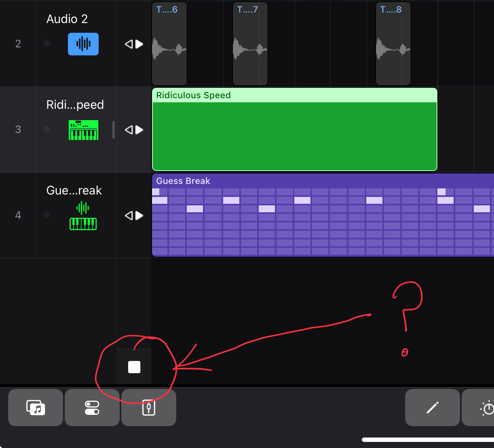The width and height of the screenshot is (494, 448).
Task: Show the Inspector with the switches icon
Action: [92, 408]
